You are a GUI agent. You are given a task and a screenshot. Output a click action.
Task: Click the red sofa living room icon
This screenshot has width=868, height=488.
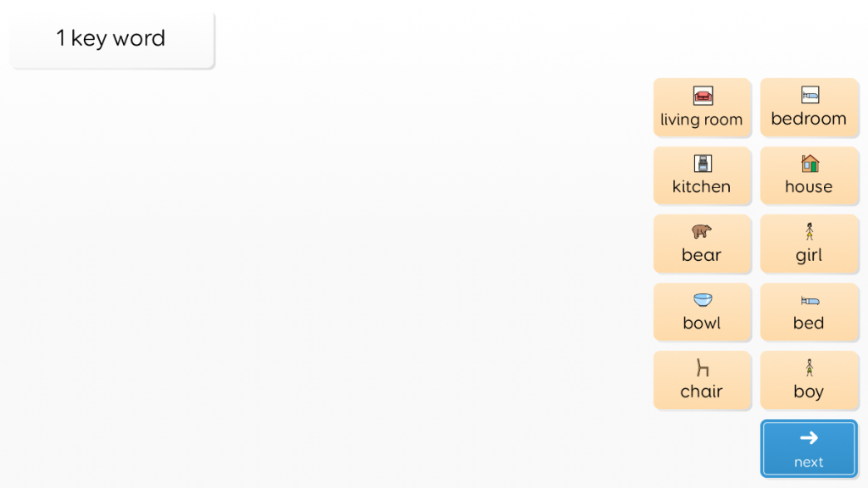(x=703, y=96)
